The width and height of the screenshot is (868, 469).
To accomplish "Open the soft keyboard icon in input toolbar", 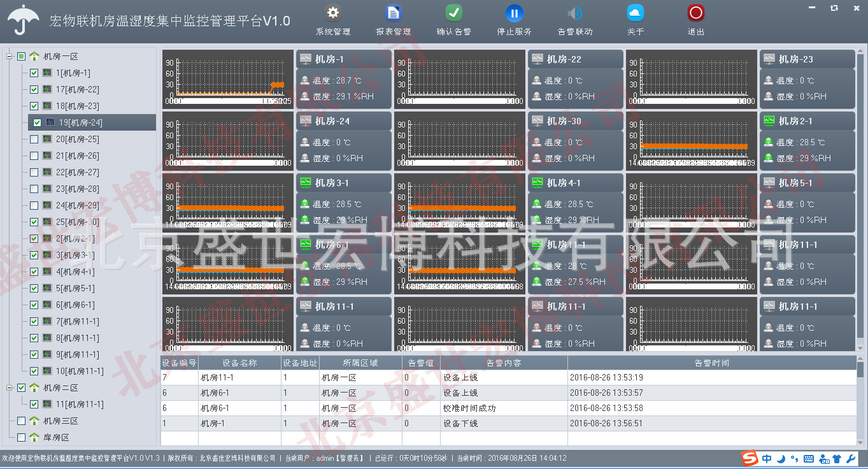I will click(809, 459).
